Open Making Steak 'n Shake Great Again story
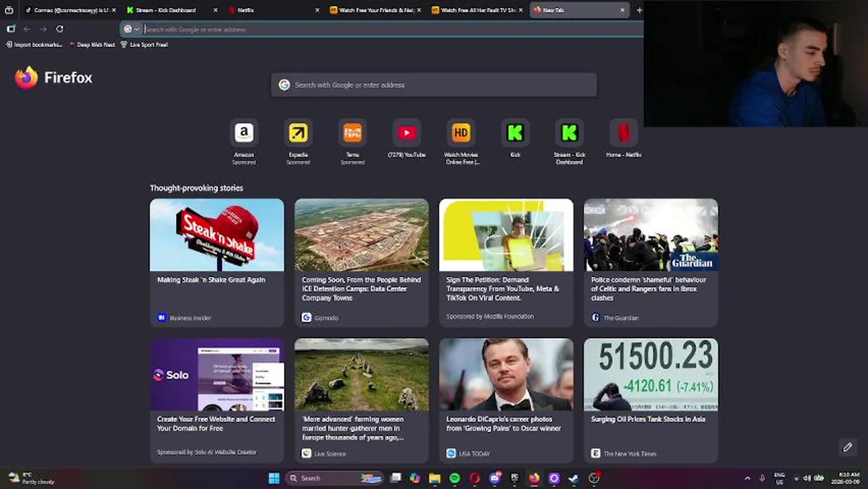The image size is (868, 489). click(x=217, y=263)
